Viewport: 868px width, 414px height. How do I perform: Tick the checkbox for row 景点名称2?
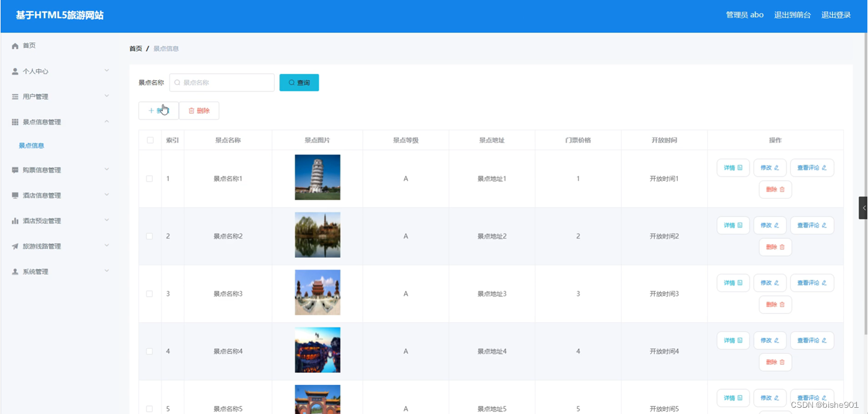[149, 236]
